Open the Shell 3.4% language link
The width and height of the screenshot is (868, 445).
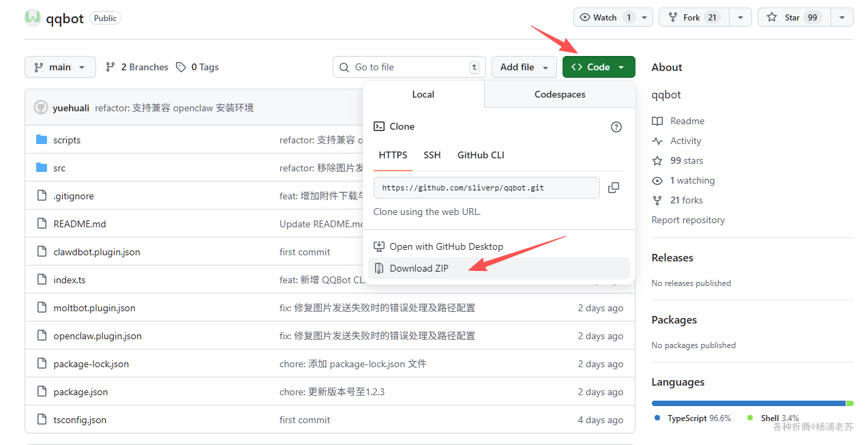[773, 418]
